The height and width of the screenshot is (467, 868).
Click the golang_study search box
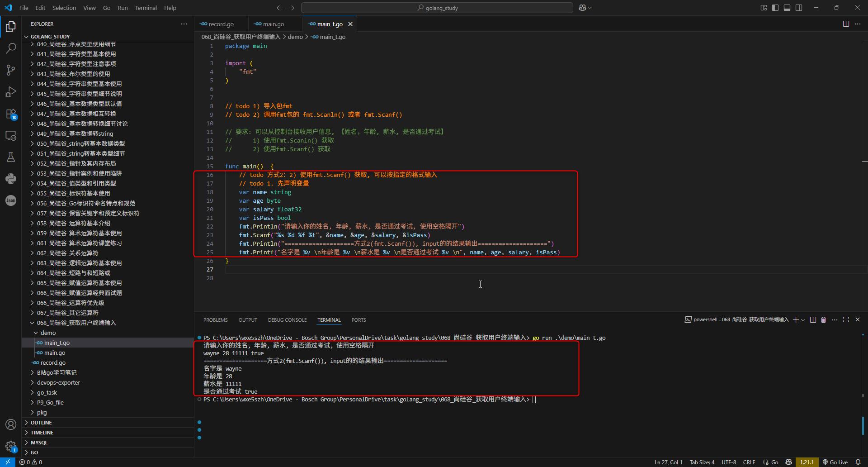tap(437, 8)
